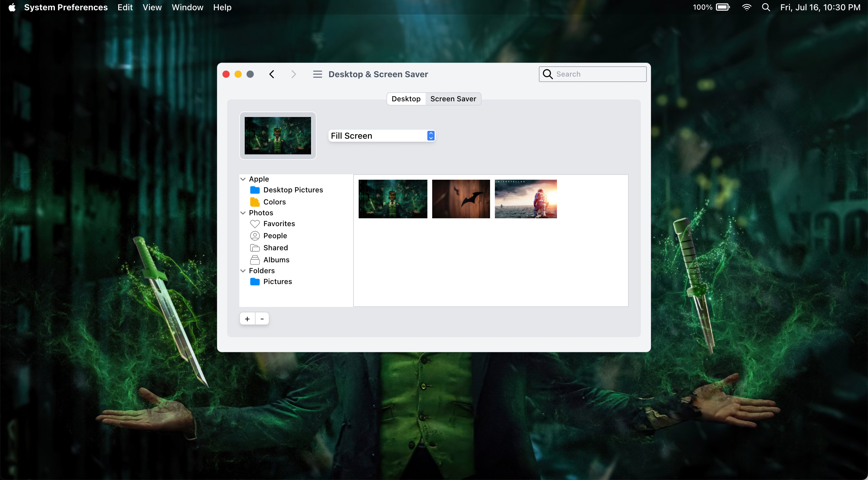Choose the green Loki wallpaper thumbnail

(x=392, y=199)
